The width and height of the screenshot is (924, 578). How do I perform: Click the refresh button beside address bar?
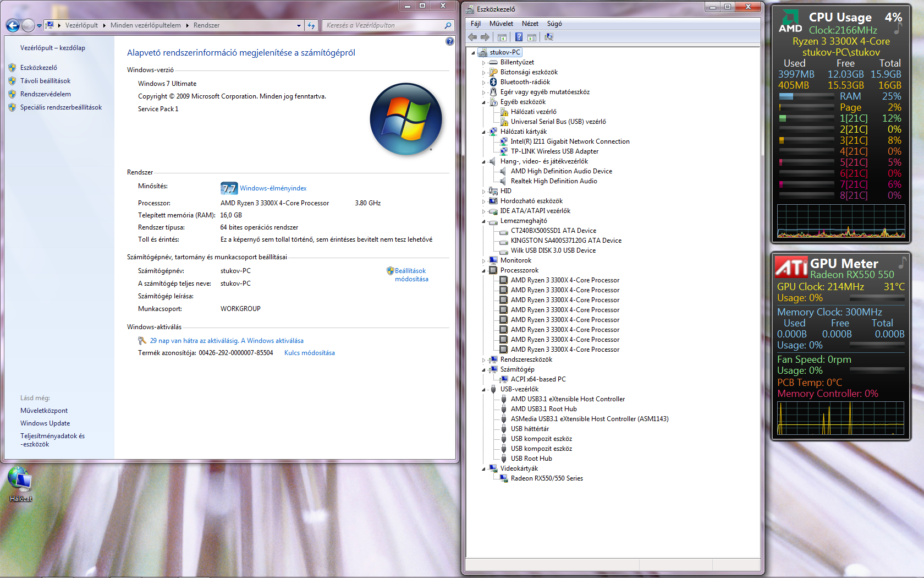[x=311, y=25]
